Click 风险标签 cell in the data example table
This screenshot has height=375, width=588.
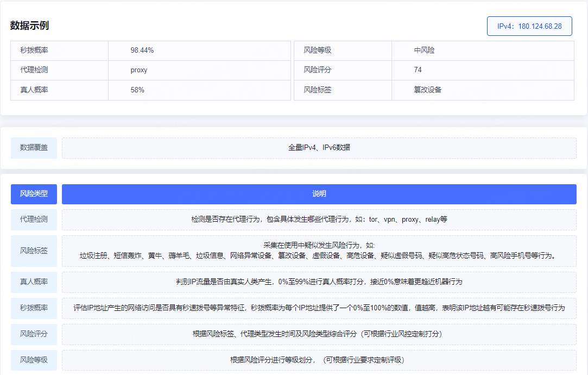343,90
